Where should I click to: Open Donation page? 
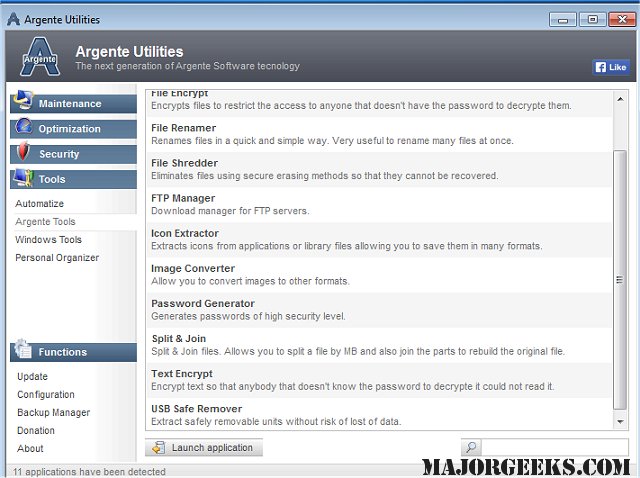pyautogui.click(x=36, y=430)
